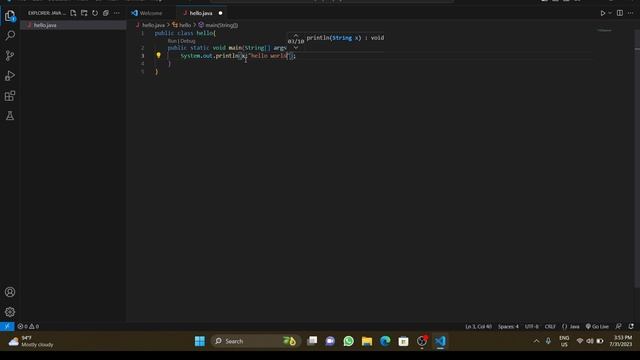The image size is (640, 360).
Task: Close hello.java tab via unsaved dot
Action: (x=220, y=13)
